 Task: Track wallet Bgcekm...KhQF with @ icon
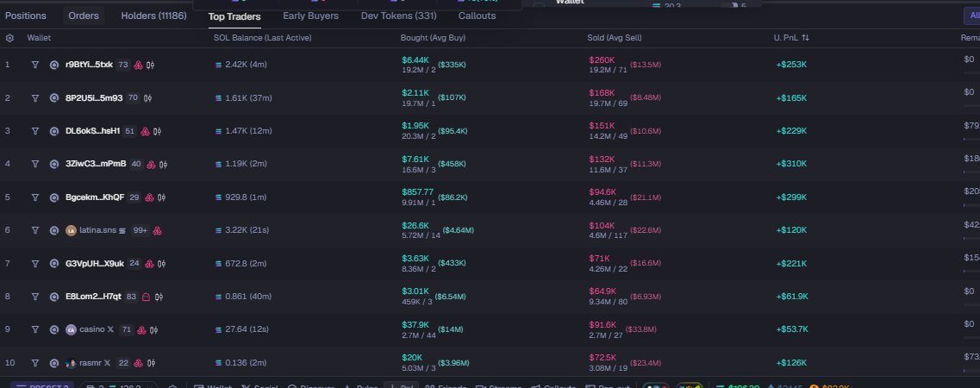coord(54,197)
